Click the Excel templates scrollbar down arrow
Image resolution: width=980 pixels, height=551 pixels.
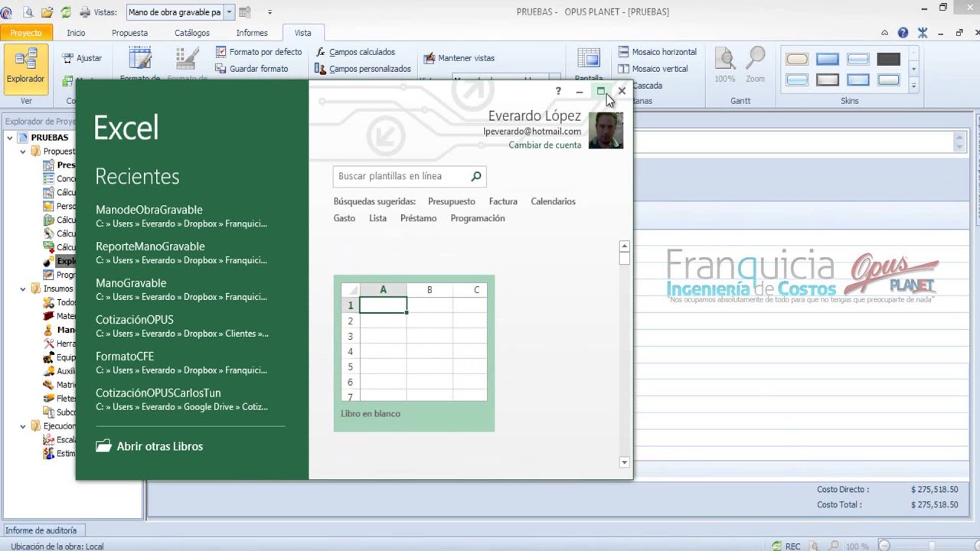point(624,461)
